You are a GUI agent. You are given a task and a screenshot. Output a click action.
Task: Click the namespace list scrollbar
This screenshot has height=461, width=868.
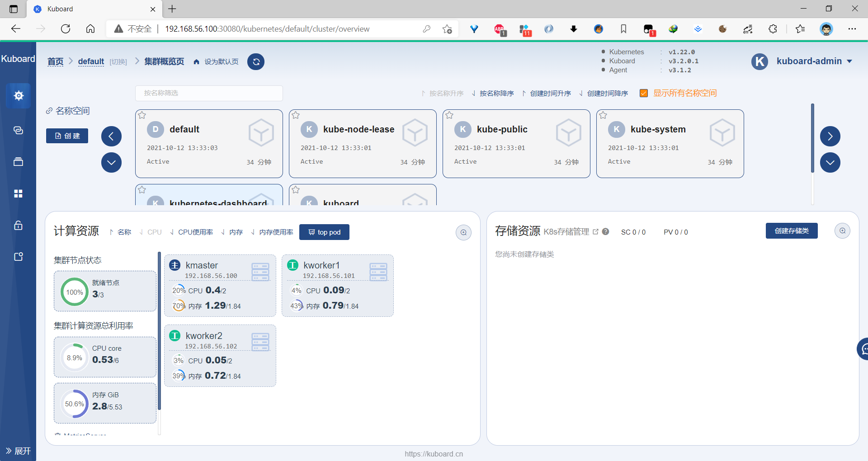(812, 138)
